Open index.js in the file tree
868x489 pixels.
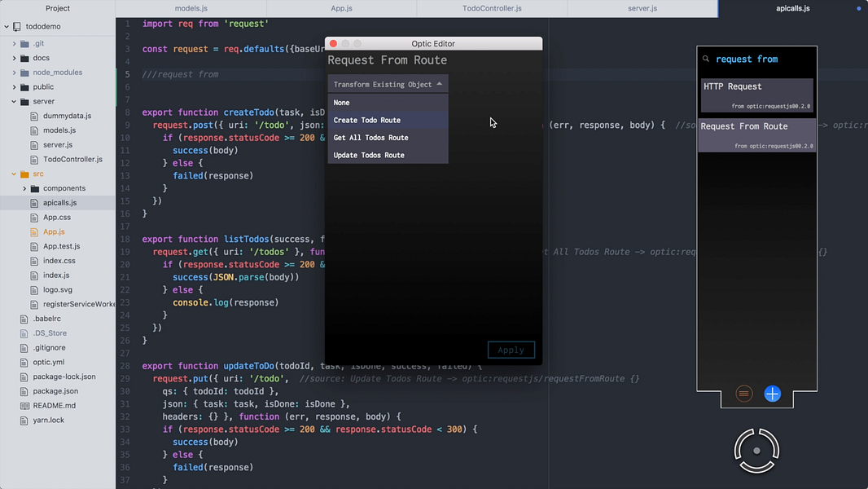[x=58, y=275]
